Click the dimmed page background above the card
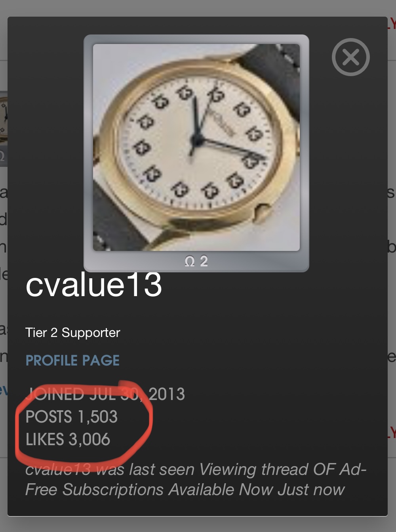Image resolution: width=396 pixels, height=532 pixels. point(198,8)
